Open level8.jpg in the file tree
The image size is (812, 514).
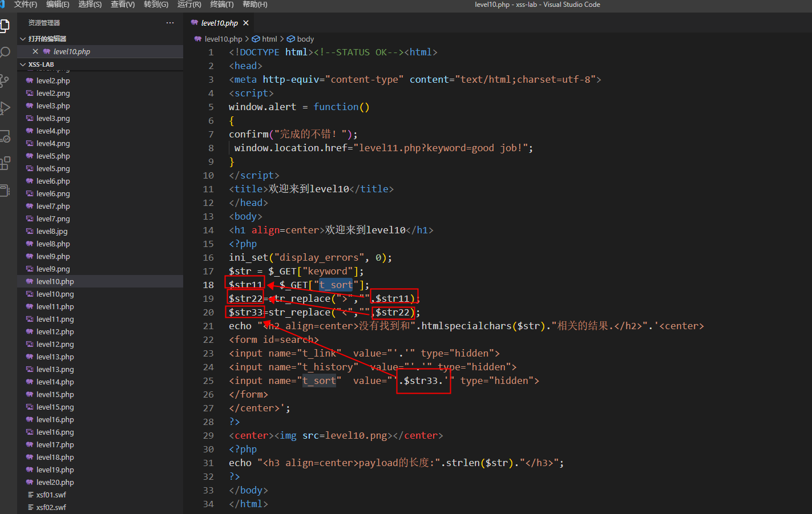pyautogui.click(x=52, y=231)
